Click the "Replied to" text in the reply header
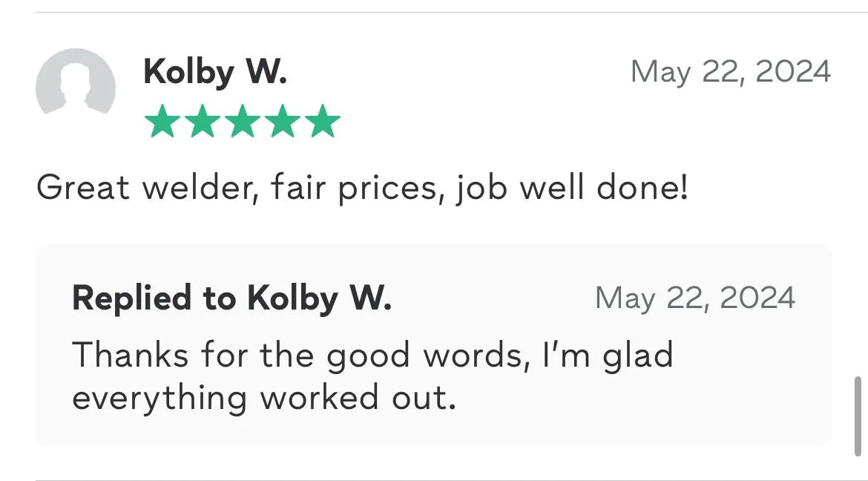 coord(154,298)
